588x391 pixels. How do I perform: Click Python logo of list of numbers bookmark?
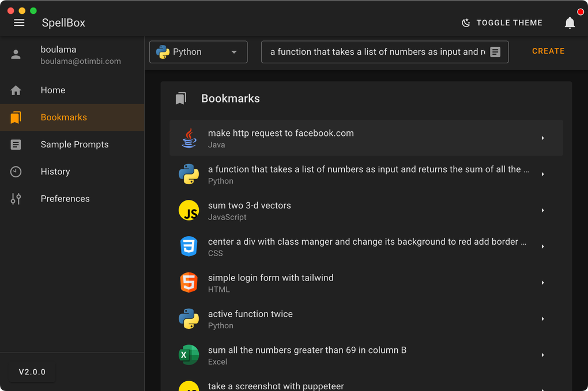[189, 174]
